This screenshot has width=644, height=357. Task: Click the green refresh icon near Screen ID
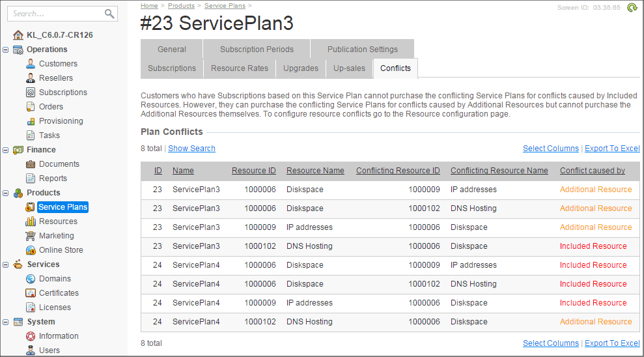click(x=631, y=8)
